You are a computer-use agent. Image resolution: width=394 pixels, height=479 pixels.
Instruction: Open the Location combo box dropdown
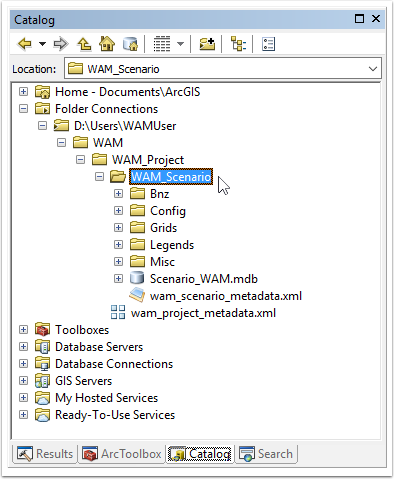tap(373, 69)
